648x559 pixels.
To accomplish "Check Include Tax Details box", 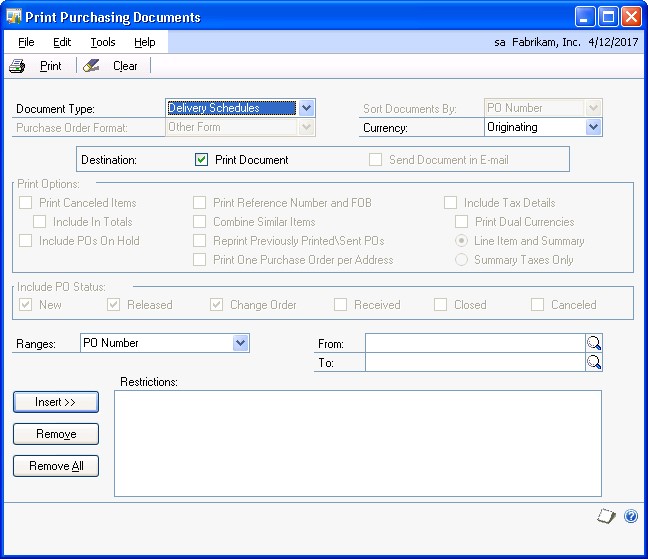I will (x=450, y=202).
